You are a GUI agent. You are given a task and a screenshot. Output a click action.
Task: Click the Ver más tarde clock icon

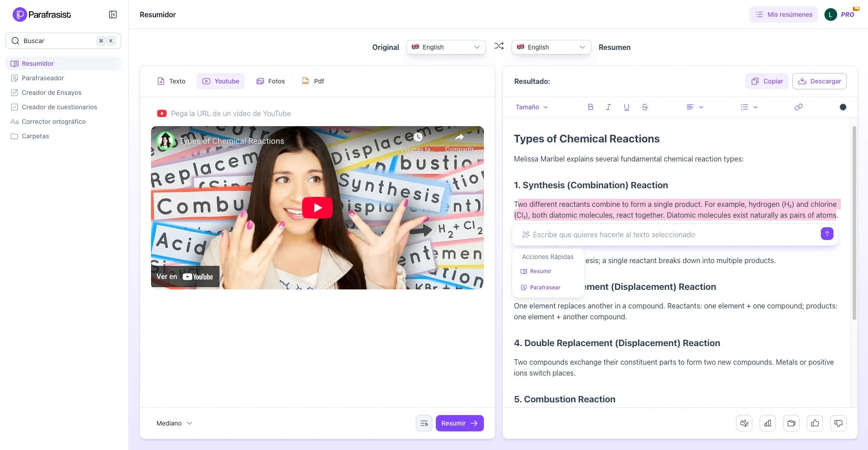click(x=418, y=137)
